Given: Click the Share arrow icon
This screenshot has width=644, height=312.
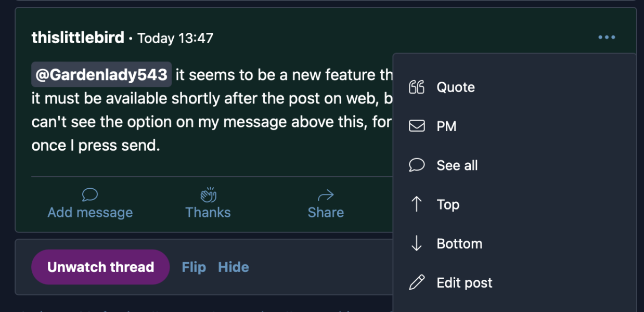Looking at the screenshot, I should (326, 195).
